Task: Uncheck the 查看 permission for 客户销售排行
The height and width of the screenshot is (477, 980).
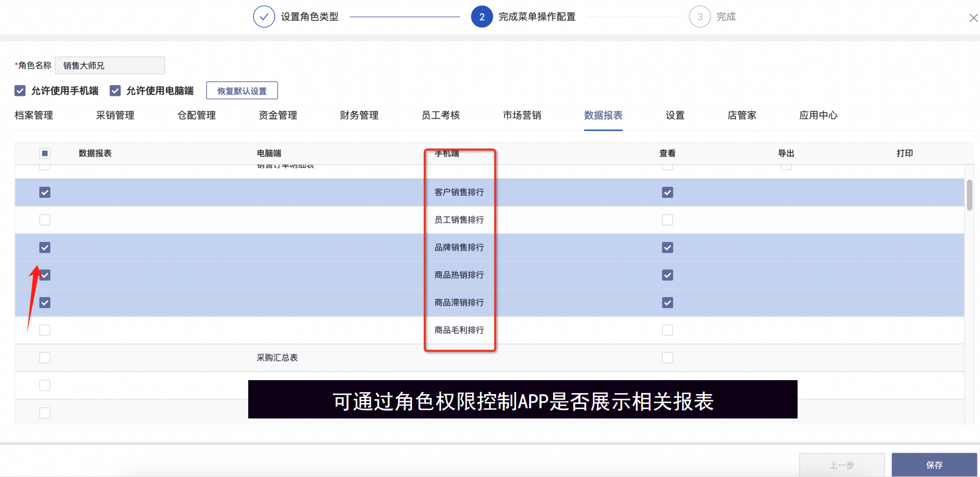Action: [x=667, y=193]
